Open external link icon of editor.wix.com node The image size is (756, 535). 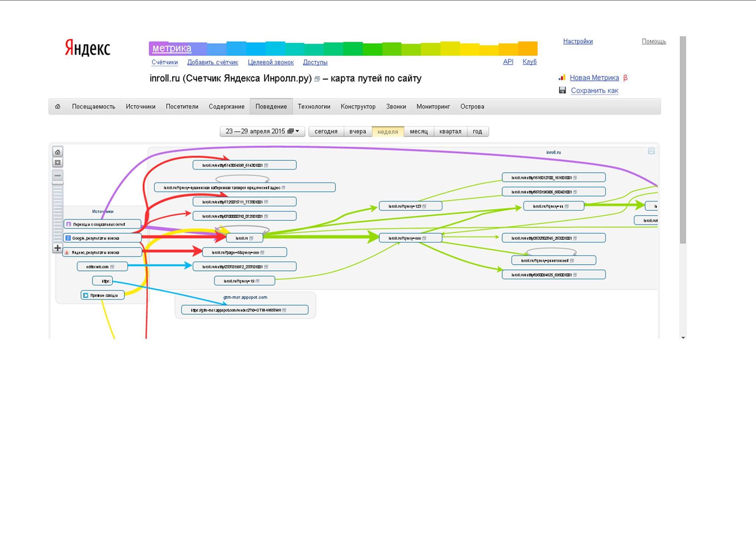112,267
